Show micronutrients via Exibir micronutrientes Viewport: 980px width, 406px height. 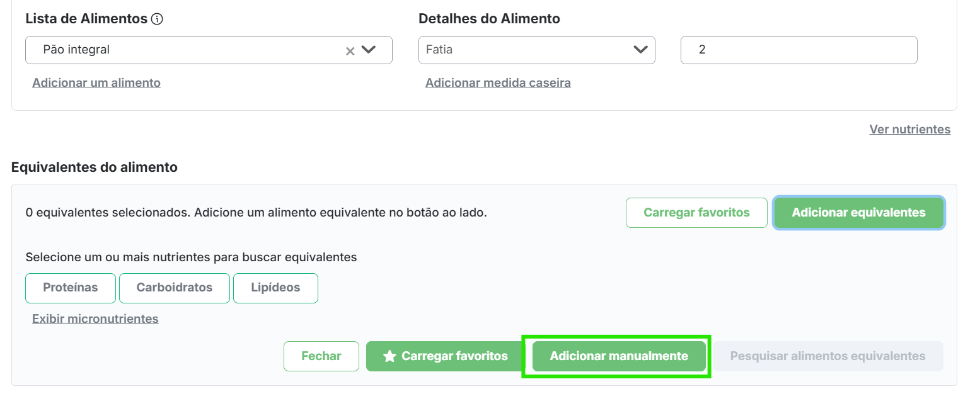click(x=95, y=319)
